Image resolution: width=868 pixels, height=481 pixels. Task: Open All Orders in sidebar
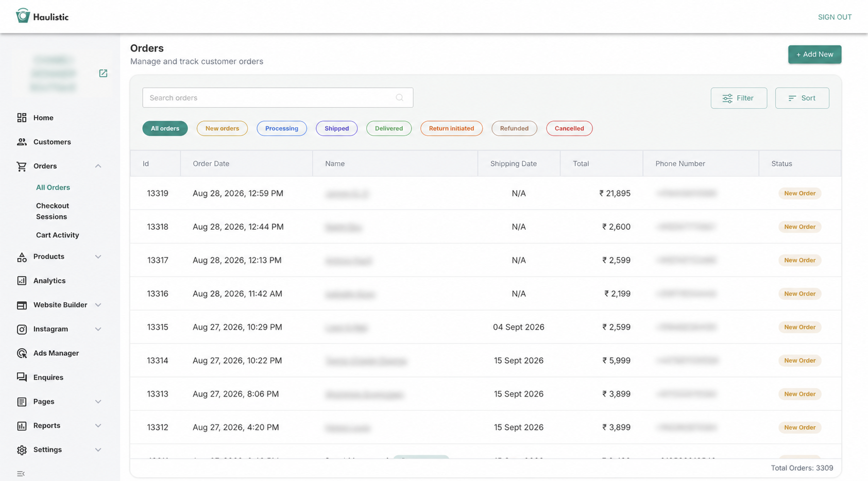(x=53, y=187)
